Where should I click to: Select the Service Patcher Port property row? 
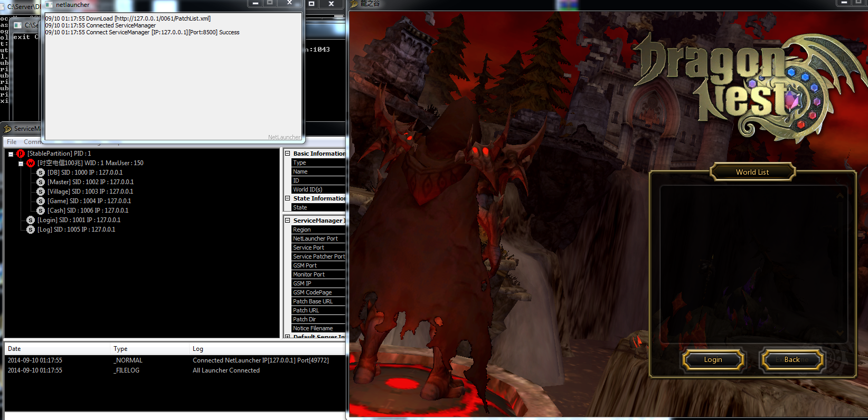[x=318, y=256]
